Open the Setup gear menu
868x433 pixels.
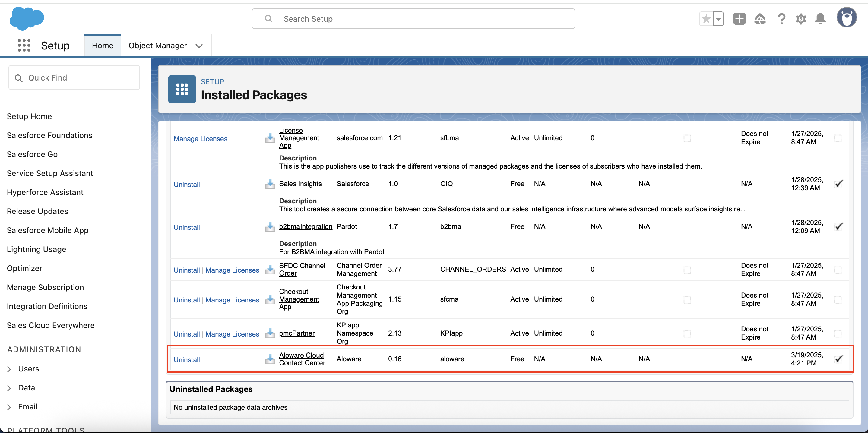(x=801, y=19)
